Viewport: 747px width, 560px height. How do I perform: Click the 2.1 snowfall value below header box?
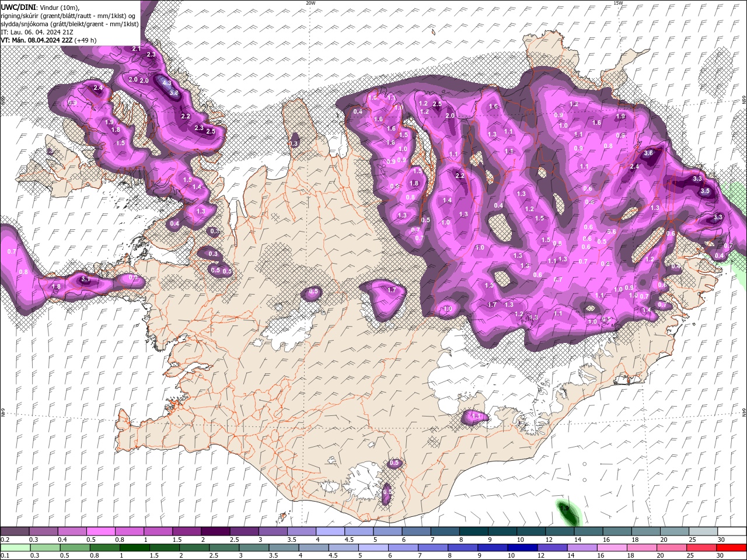tap(136, 49)
